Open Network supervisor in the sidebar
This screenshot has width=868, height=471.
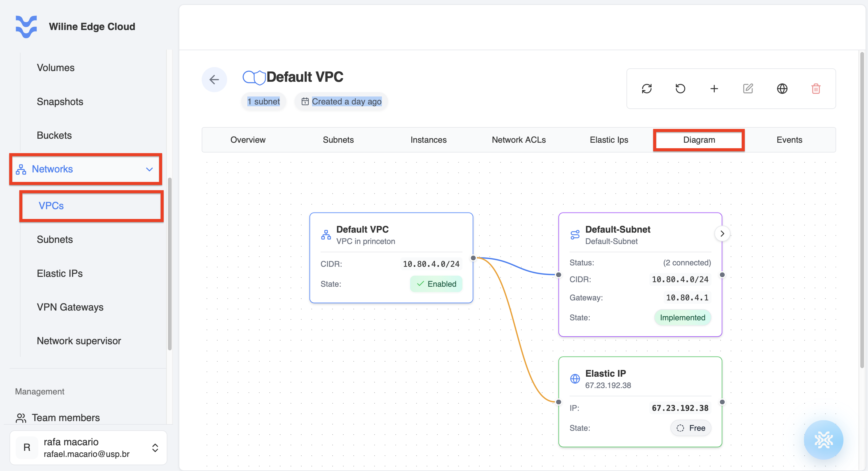[79, 341]
